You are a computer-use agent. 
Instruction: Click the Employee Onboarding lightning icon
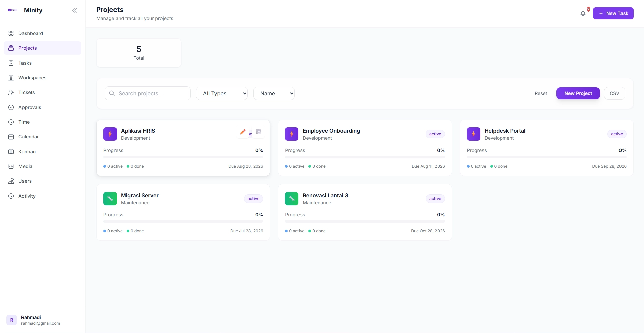pyautogui.click(x=292, y=134)
